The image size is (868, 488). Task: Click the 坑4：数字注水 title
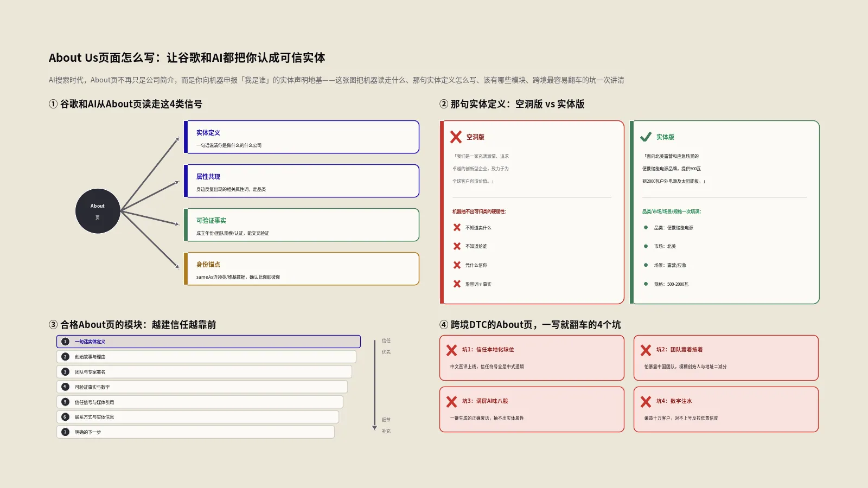(x=674, y=401)
